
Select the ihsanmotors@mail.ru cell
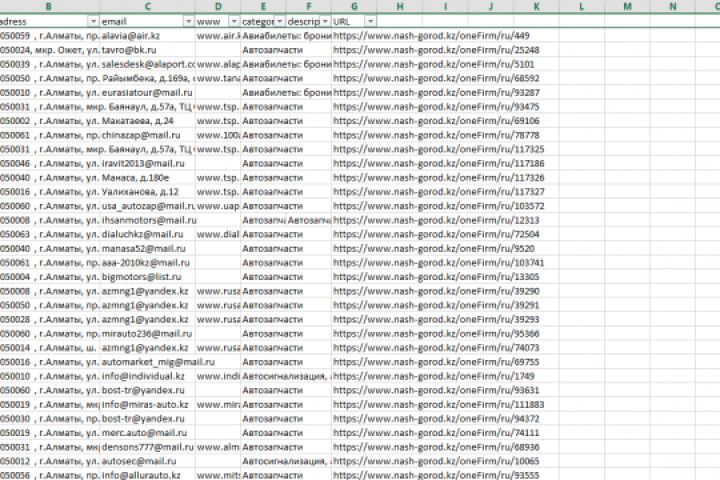147,220
